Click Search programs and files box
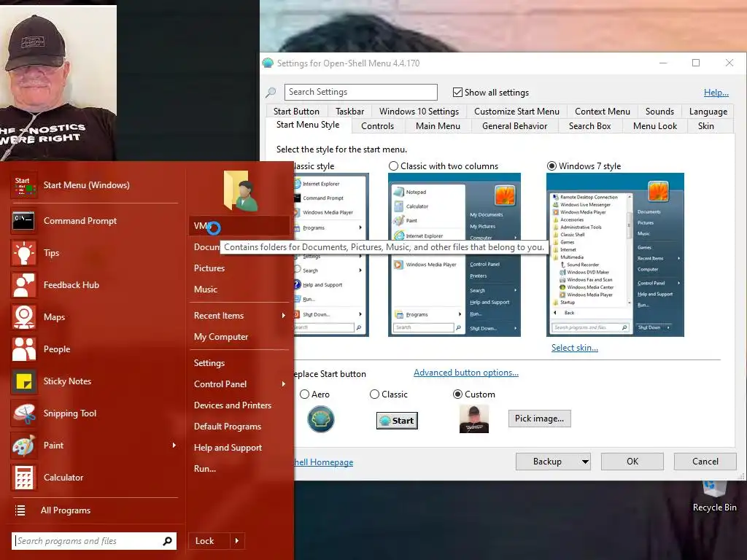 [x=94, y=541]
